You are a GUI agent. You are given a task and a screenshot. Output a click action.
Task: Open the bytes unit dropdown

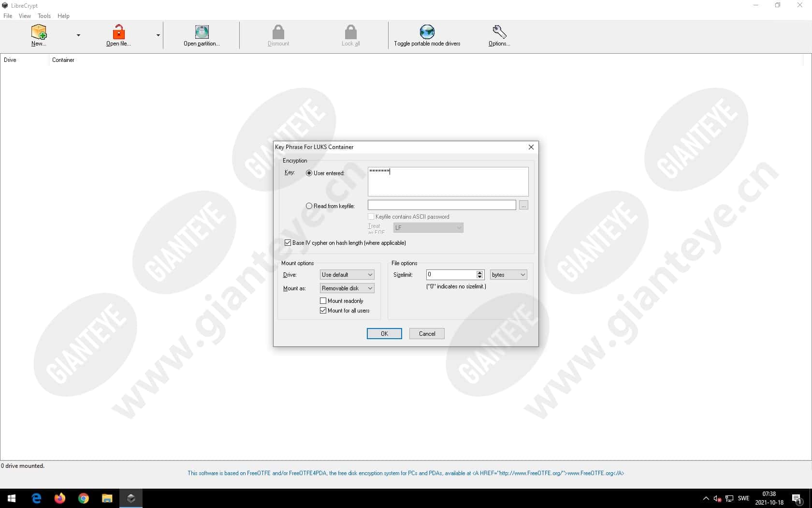pyautogui.click(x=508, y=275)
